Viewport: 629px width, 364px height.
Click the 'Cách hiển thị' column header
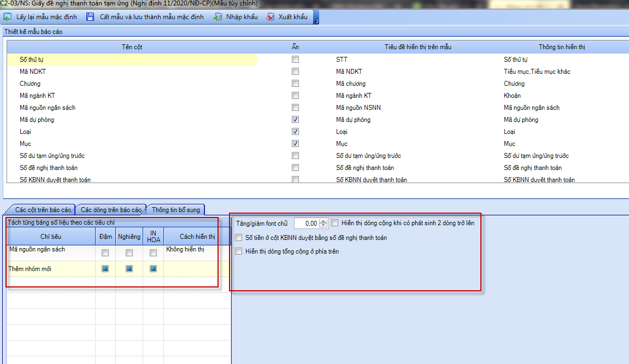pyautogui.click(x=197, y=236)
